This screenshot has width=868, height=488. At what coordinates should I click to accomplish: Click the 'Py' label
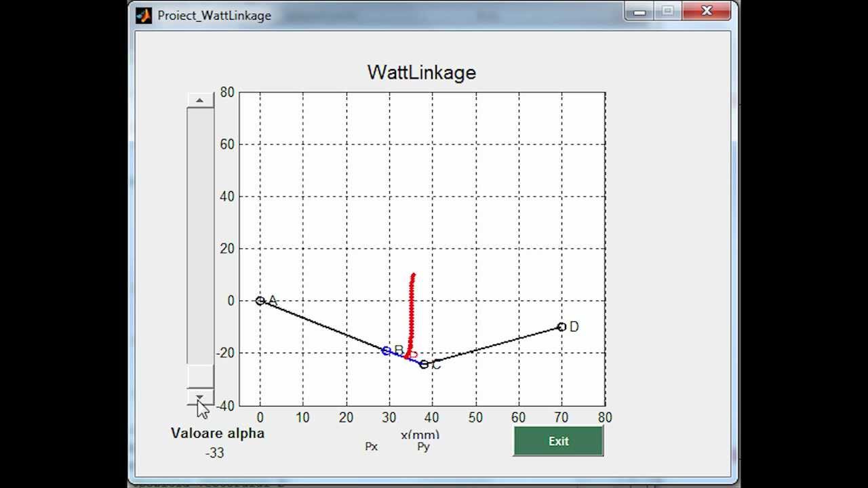[423, 447]
